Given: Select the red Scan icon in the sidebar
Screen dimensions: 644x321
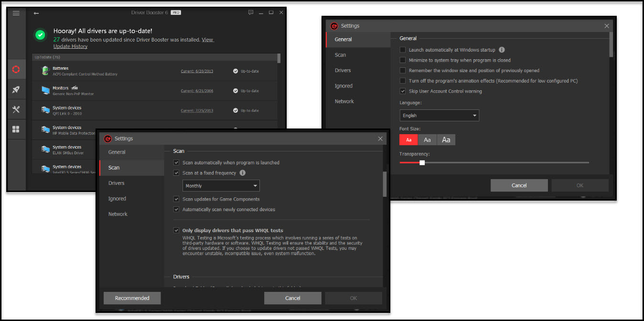Looking at the screenshot, I should 16,70.
